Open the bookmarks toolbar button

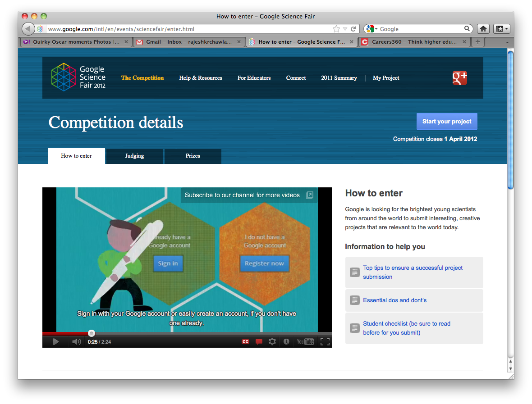[x=501, y=29]
